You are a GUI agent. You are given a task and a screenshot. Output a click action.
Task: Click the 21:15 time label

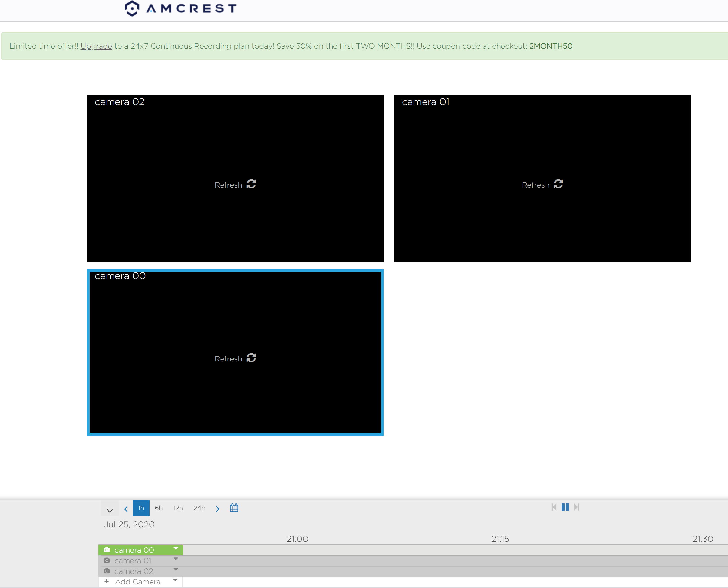coord(500,538)
